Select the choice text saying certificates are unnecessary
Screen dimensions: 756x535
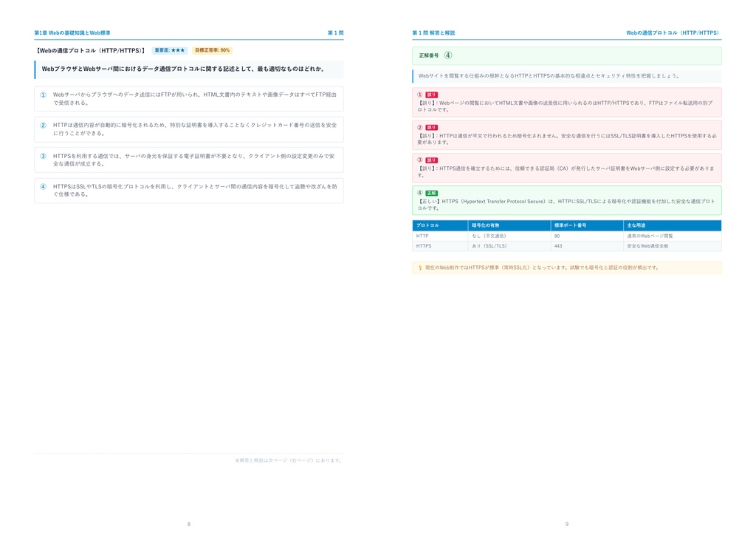[x=194, y=160]
